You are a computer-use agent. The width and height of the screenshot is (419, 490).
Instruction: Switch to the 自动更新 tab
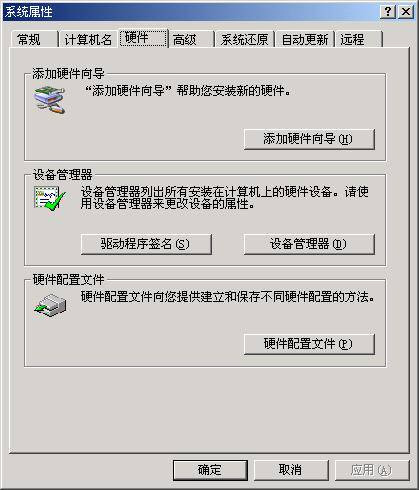coord(305,39)
